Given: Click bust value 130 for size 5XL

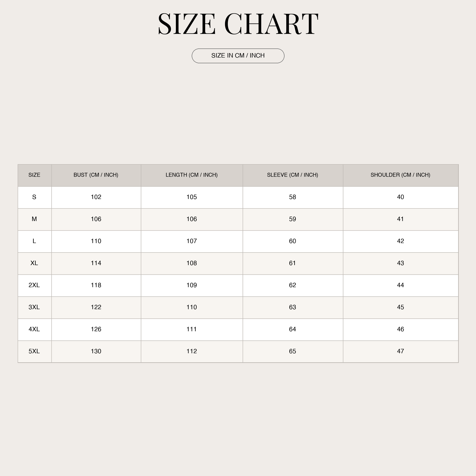Looking at the screenshot, I should pyautogui.click(x=96, y=351).
